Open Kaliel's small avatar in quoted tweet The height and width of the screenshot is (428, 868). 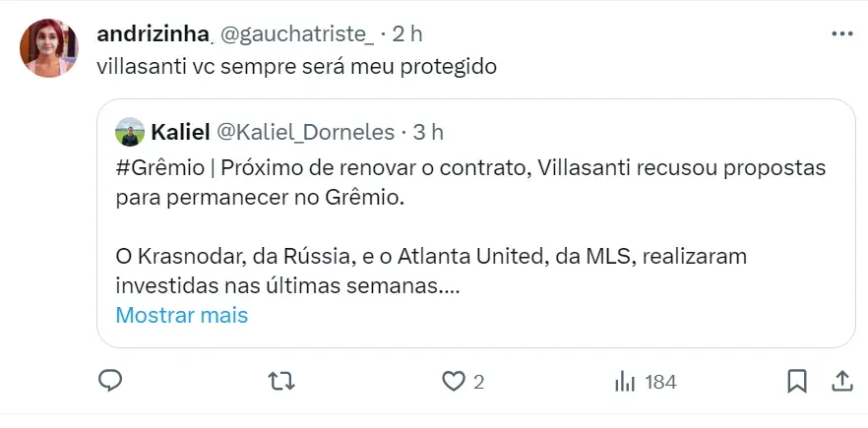tap(130, 132)
